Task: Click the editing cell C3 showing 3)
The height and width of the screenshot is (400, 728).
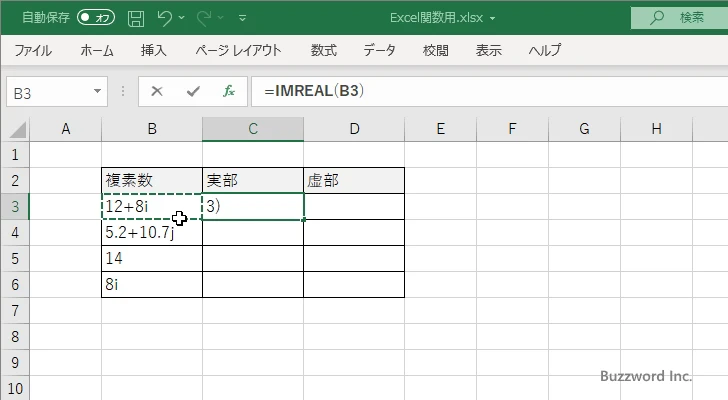Action: tap(253, 206)
